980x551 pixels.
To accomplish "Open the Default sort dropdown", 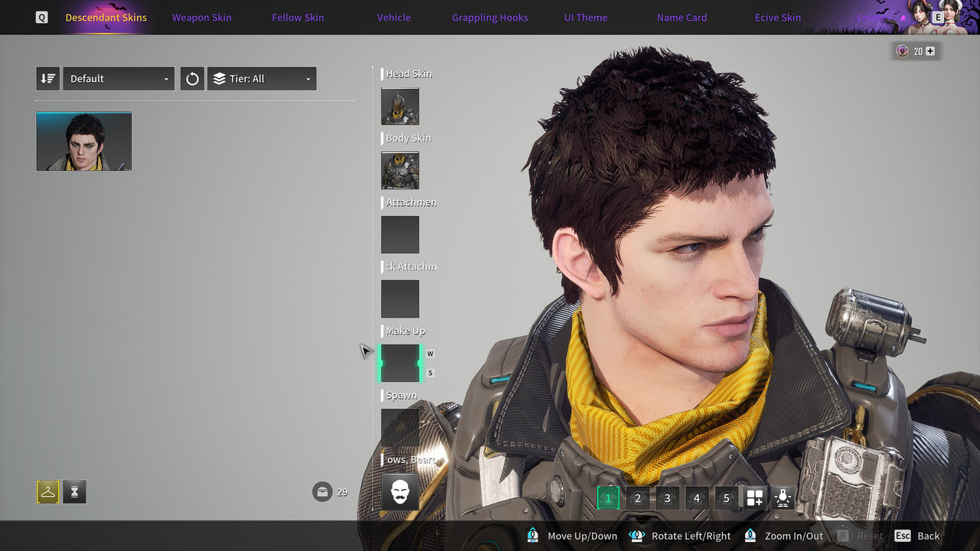I will [x=119, y=78].
